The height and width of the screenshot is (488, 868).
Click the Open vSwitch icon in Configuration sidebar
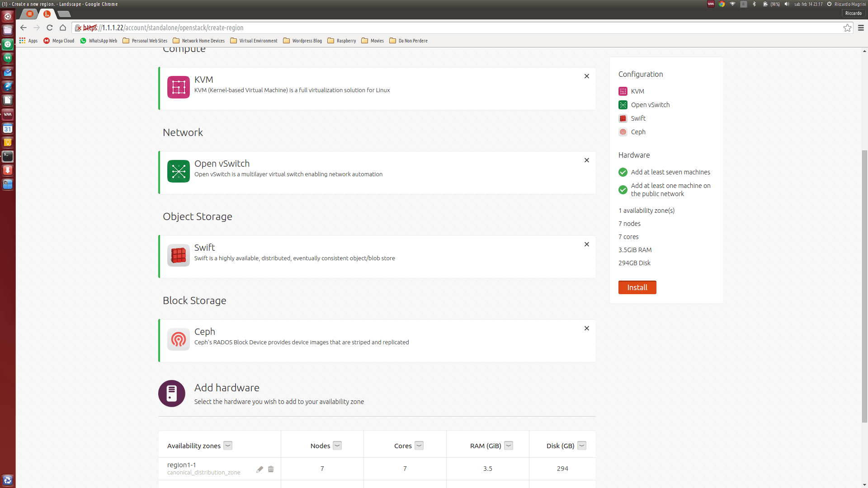tap(623, 105)
